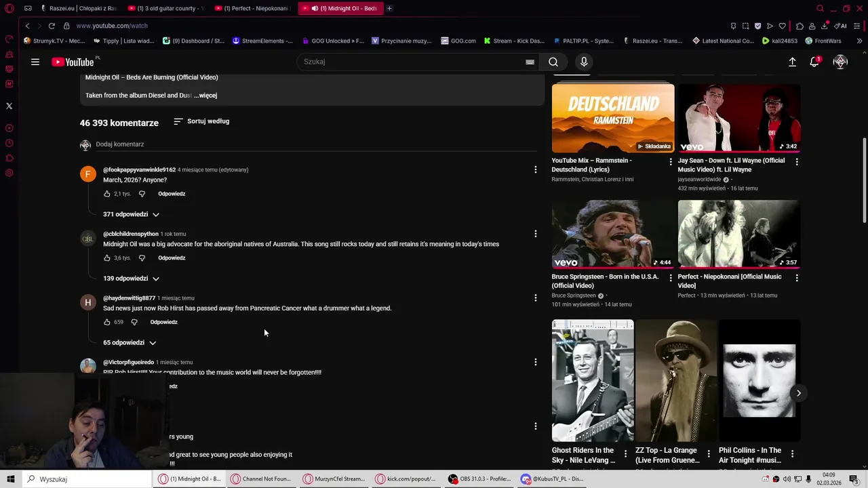The width and height of the screenshot is (868, 488).
Task: Open options menu for haydenwittig8877 comment
Action: [x=535, y=298]
